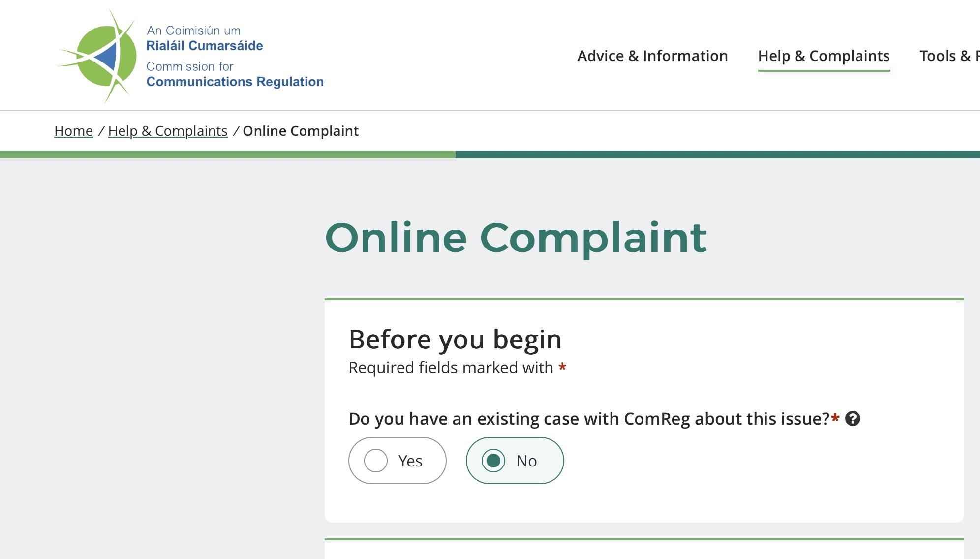Click the Required fields marked with text
980x559 pixels.
tap(451, 368)
